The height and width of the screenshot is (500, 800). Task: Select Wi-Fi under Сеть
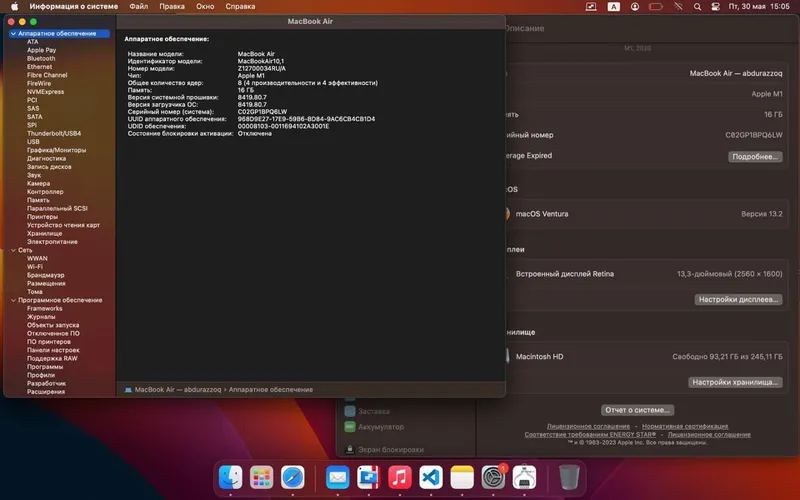tap(35, 267)
